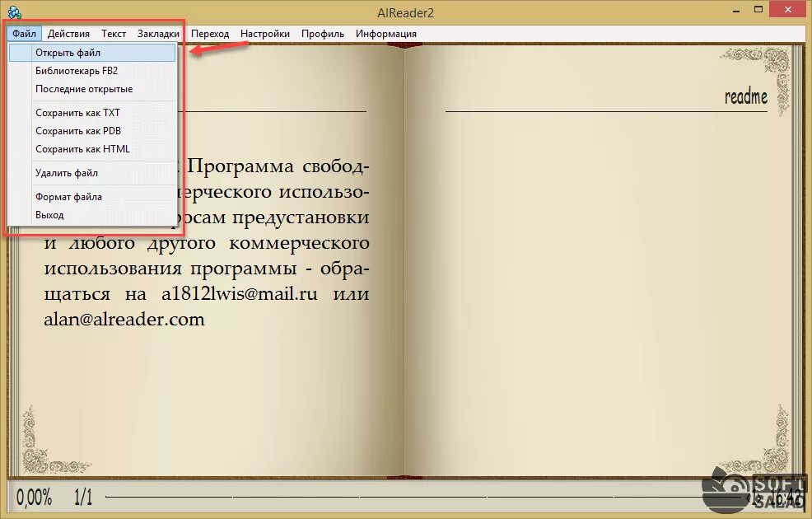Screen dimensions: 812x519
Task: Open the Настройки menu
Action: coord(264,34)
